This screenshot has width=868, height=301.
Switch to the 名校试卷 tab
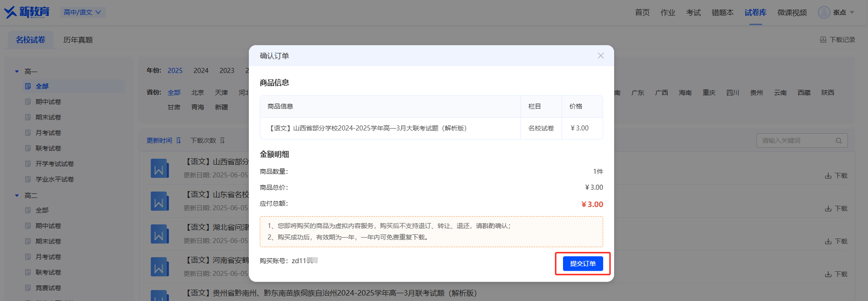[31, 40]
